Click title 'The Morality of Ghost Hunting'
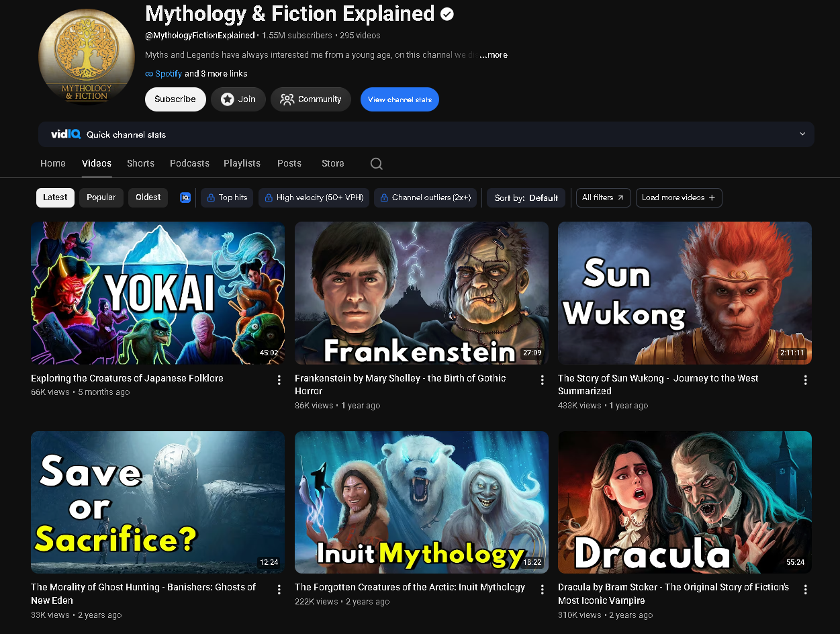 (143, 594)
